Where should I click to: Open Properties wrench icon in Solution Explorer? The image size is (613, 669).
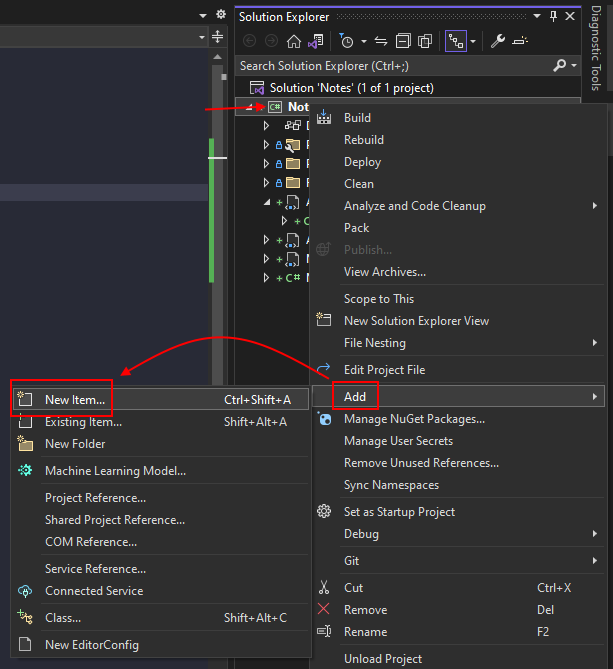[497, 41]
